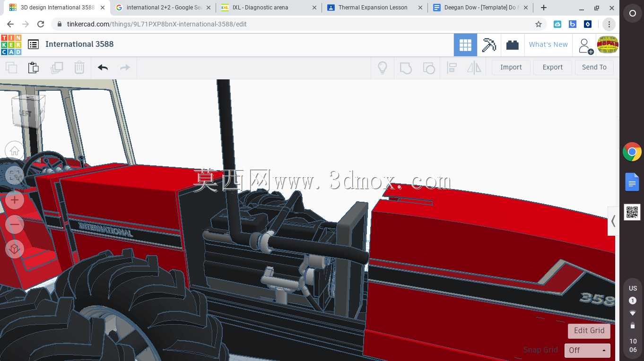Click Fit all in view button
Screen dimensions: 644x361
[x=15, y=175]
